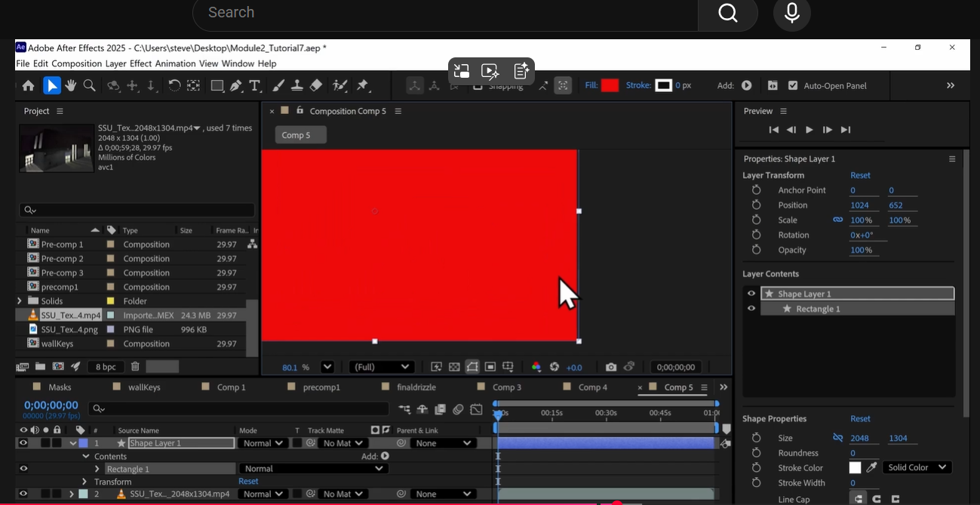
Task: Choose the Roto Brush tool
Action: click(x=342, y=85)
